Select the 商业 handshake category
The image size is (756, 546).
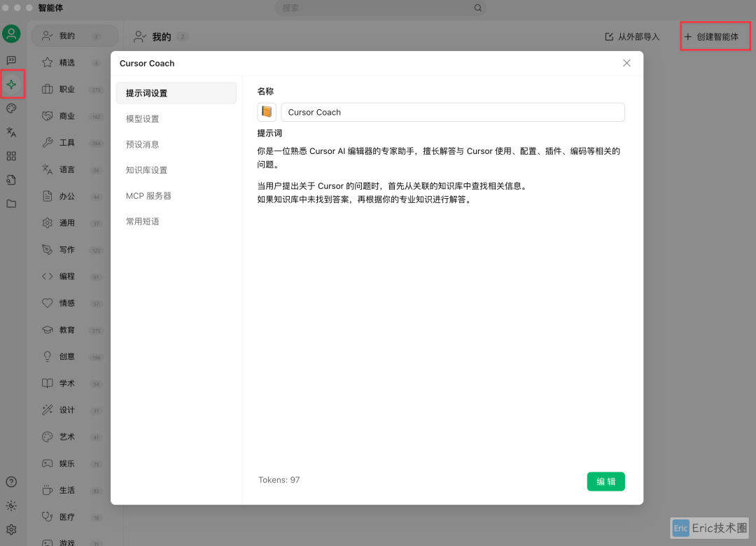(x=75, y=116)
